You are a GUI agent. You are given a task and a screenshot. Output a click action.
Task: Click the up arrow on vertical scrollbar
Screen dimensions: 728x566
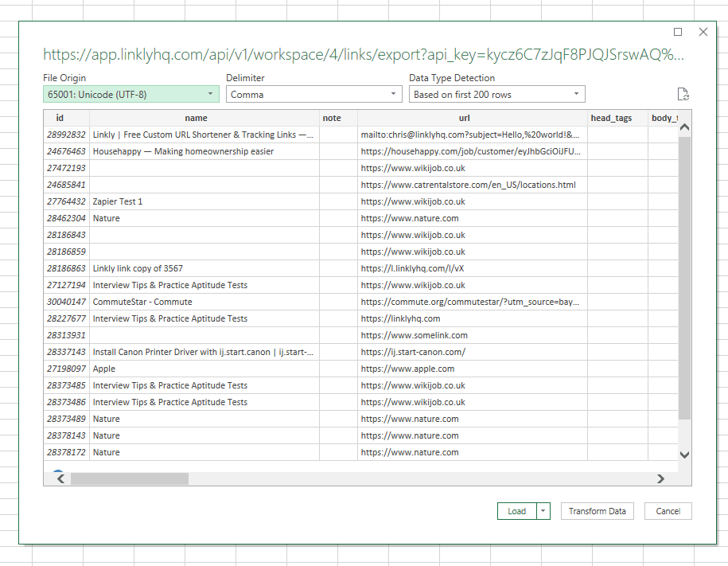pos(683,127)
